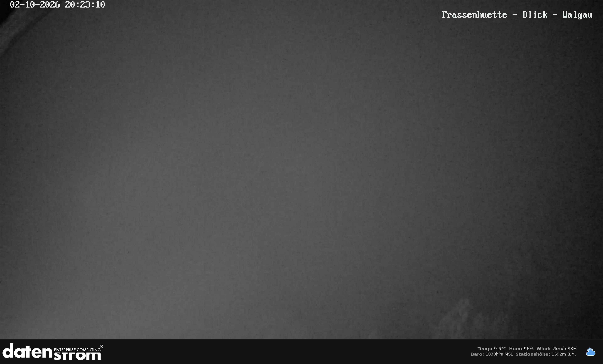Click the time 20:23:10 in timestamp
603x364 pixels.
pyautogui.click(x=85, y=5)
